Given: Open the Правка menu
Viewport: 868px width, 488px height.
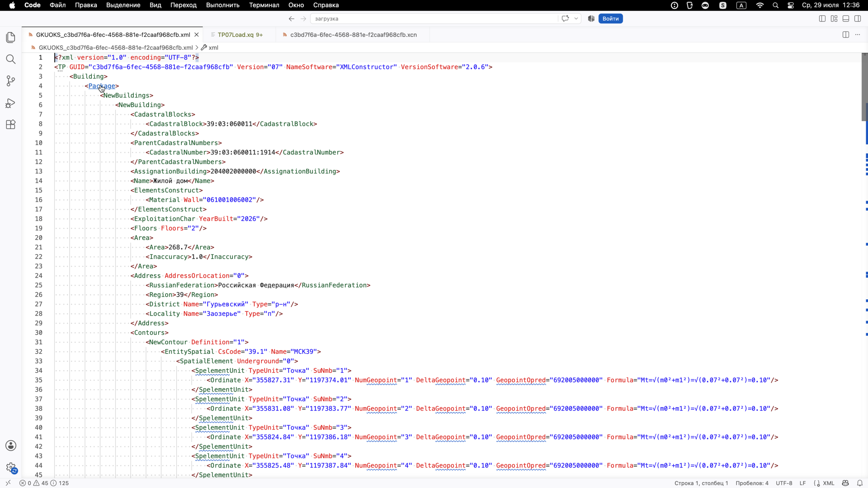Looking at the screenshot, I should click(x=86, y=5).
